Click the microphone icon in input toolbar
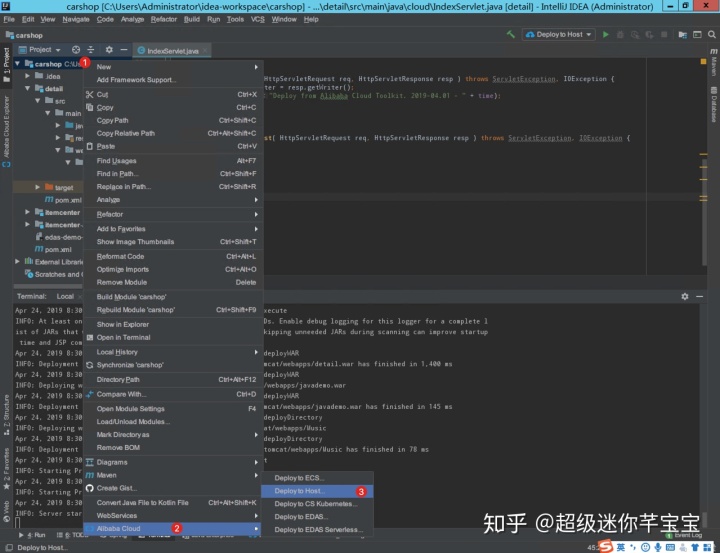This screenshot has height=553, width=720. (x=658, y=547)
